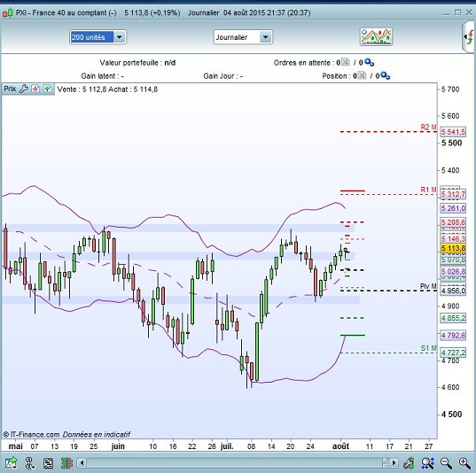Click the IT-Finance.com link text
Screen dimensions: 476x473
click(35, 434)
